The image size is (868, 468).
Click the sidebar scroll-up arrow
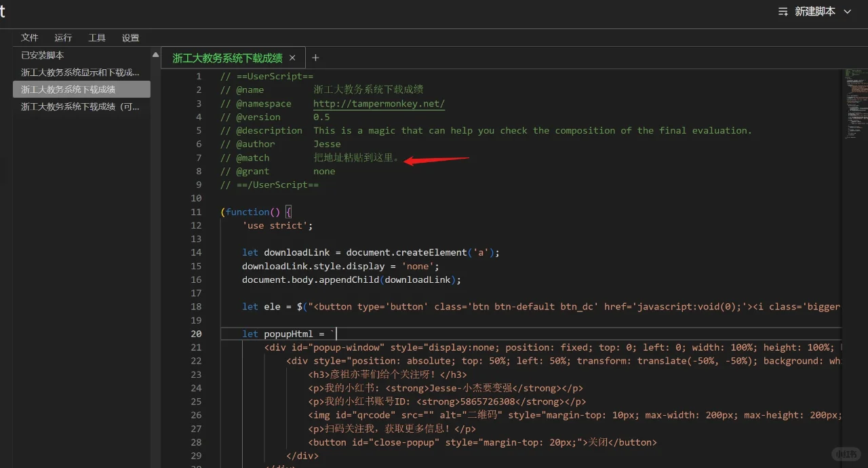tap(155, 54)
